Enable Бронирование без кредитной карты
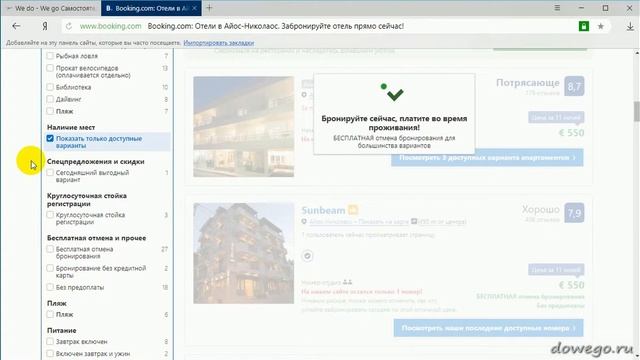This screenshot has height=360, width=640. (50, 268)
